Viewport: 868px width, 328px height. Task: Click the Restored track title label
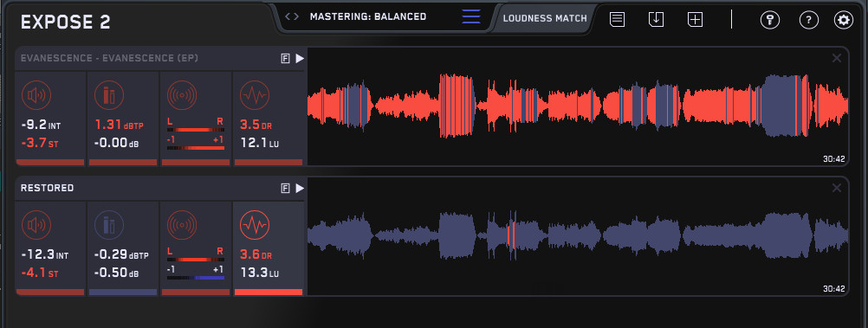pos(47,188)
